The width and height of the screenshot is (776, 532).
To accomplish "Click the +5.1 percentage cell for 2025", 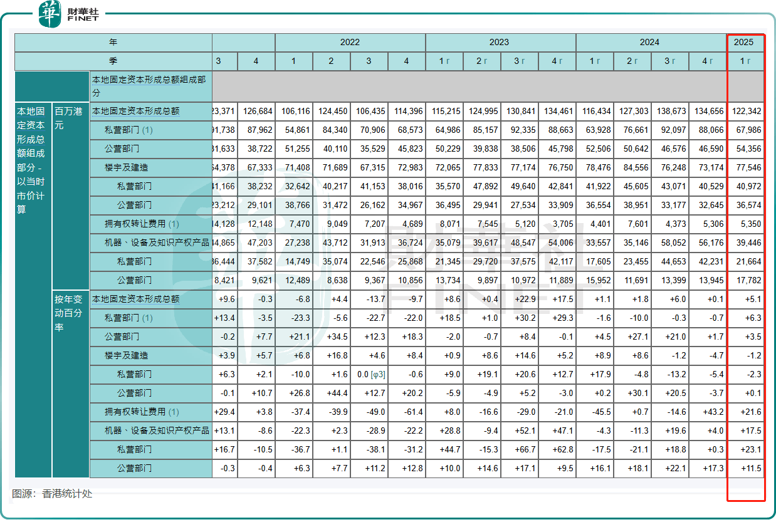I will coord(746,300).
